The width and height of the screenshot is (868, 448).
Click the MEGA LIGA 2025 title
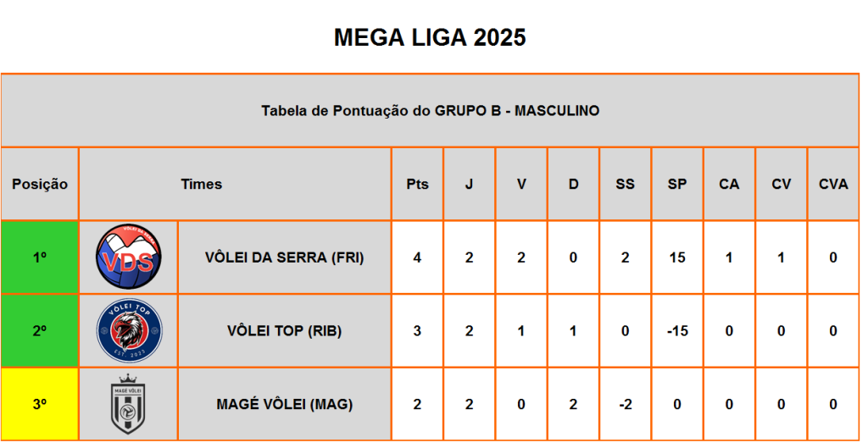pos(430,37)
